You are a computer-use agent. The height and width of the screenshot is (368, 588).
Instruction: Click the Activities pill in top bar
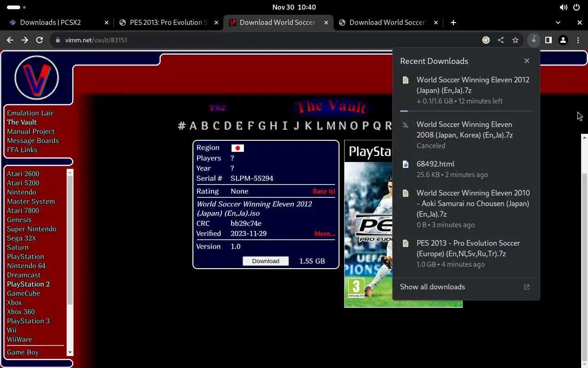point(17,7)
